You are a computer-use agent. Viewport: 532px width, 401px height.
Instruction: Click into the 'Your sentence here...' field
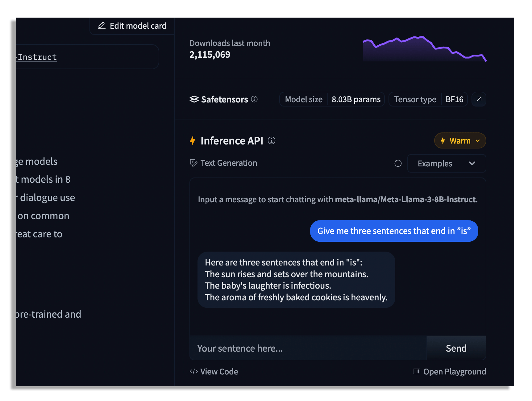tap(308, 348)
